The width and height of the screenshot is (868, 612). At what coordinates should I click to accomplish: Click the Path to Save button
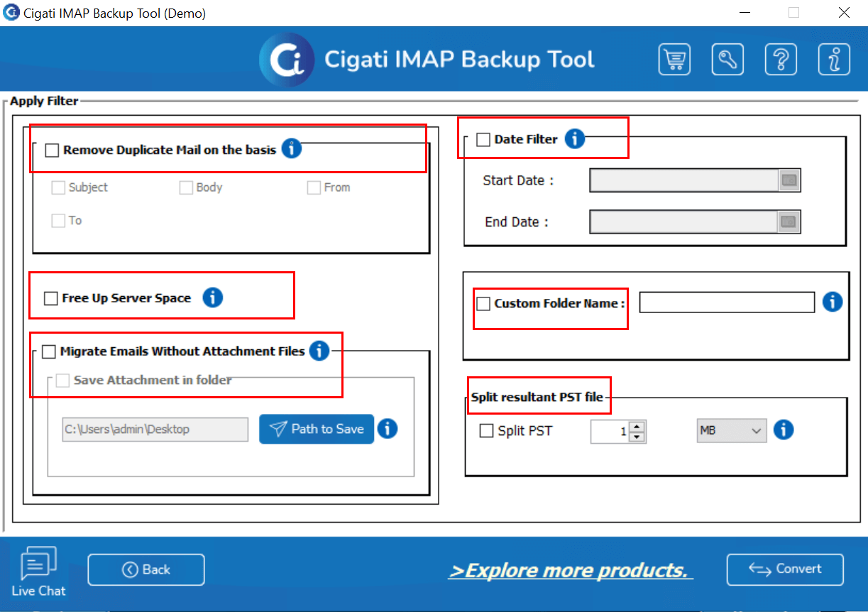click(317, 429)
